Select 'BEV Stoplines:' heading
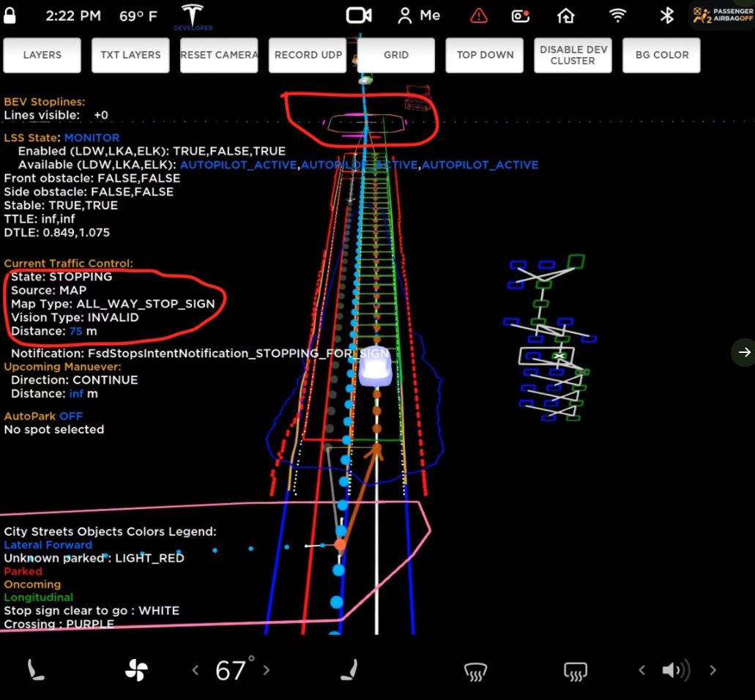 tap(44, 102)
